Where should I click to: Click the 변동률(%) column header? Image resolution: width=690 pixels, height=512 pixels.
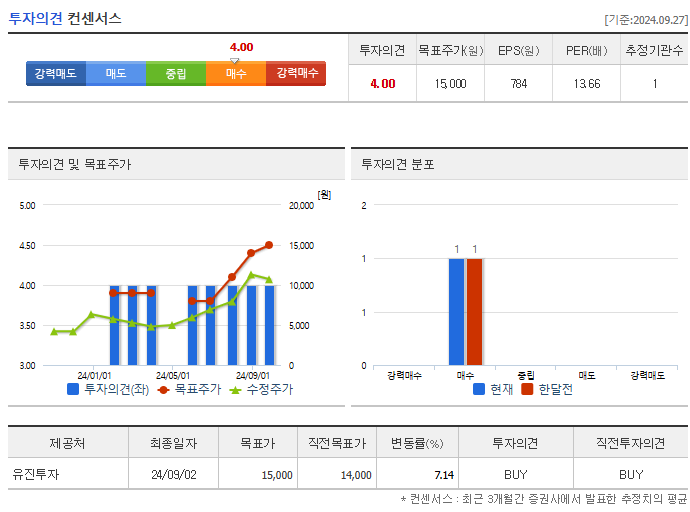pyautogui.click(x=417, y=443)
